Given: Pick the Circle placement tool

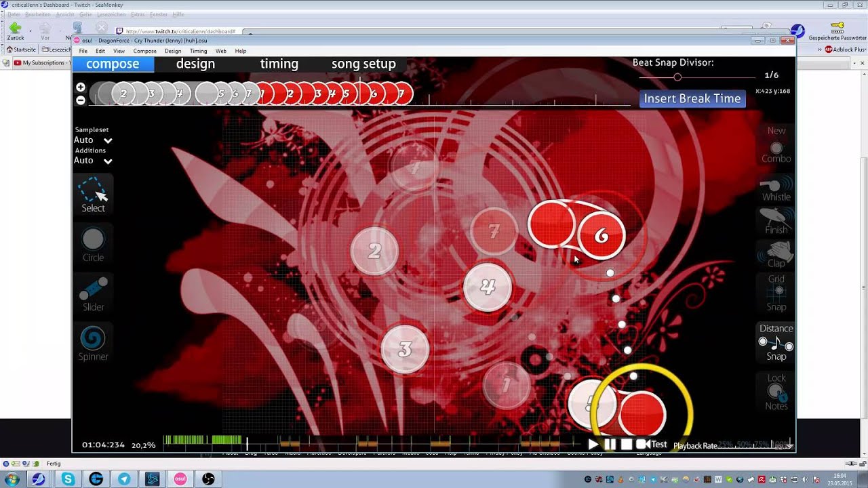Looking at the screenshot, I should coord(93,245).
